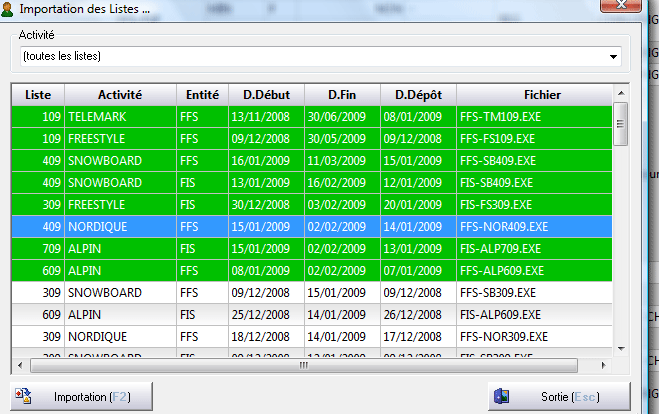The height and width of the screenshot is (414, 659).
Task: Click the Importation button icon
Action: click(x=24, y=397)
